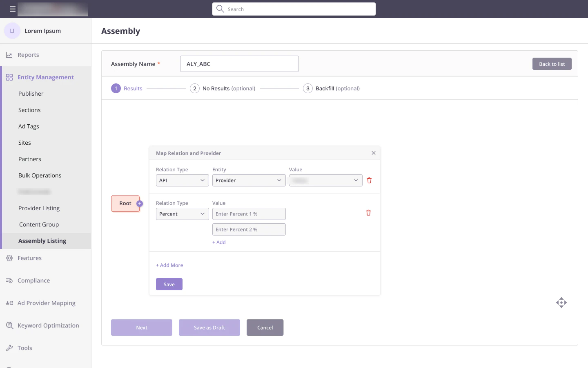The height and width of the screenshot is (368, 588).
Task: Select the Root node
Action: point(125,204)
